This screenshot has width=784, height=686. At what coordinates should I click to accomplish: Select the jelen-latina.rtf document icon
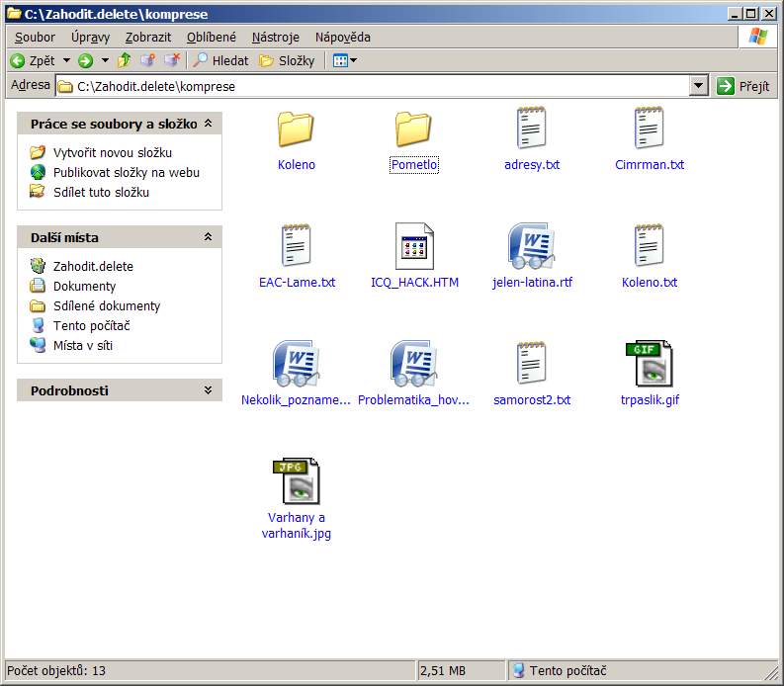click(531, 246)
